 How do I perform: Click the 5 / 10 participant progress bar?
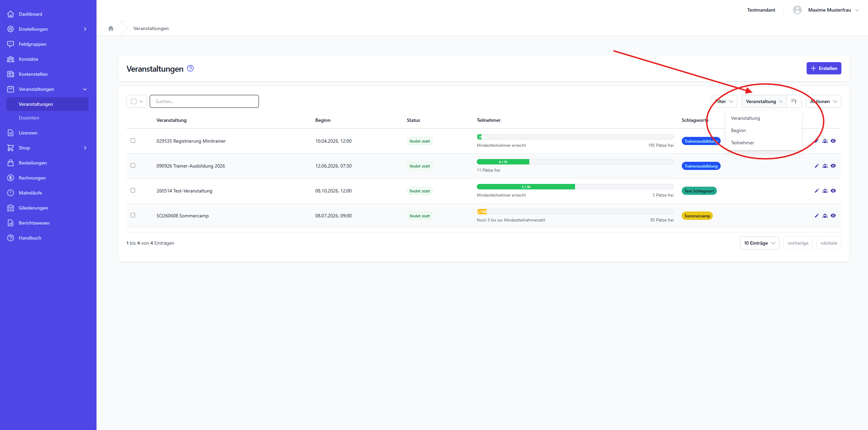526,187
